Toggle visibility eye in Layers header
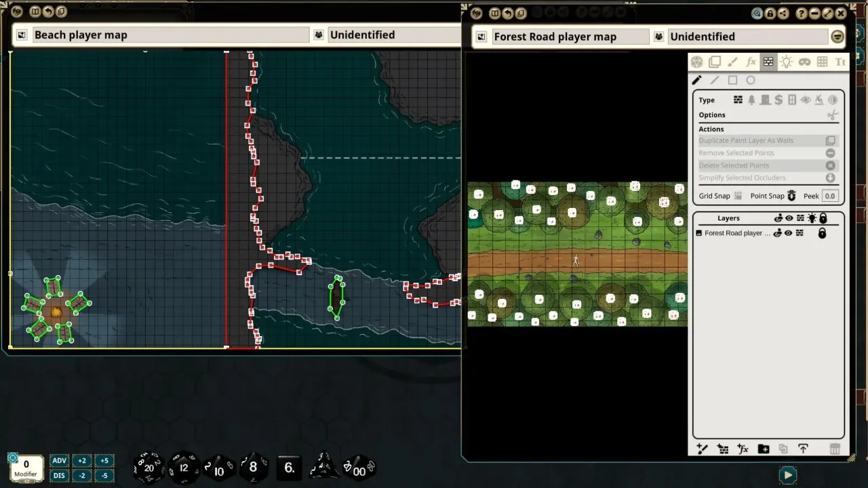Screen dimensions: 868x488 click(789, 218)
